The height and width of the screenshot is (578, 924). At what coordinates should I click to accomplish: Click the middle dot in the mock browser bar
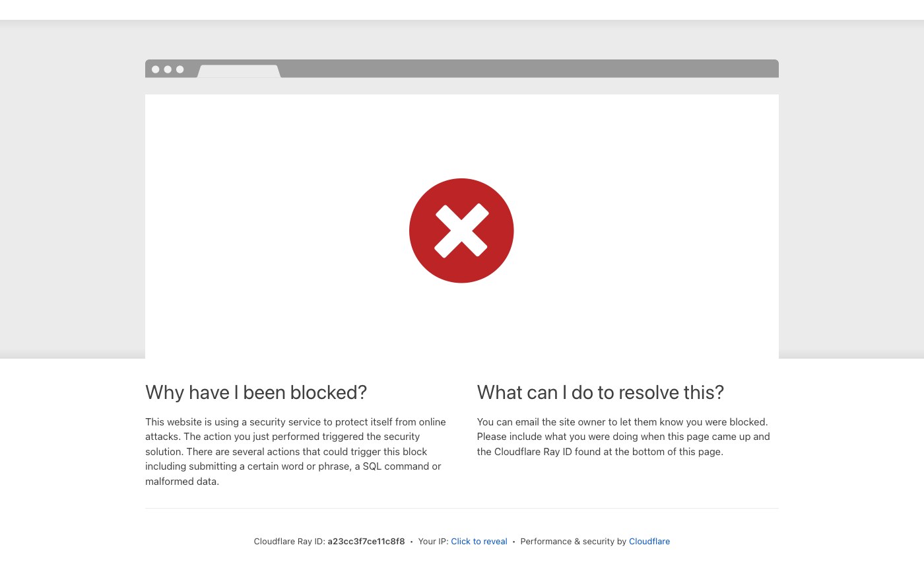168,69
